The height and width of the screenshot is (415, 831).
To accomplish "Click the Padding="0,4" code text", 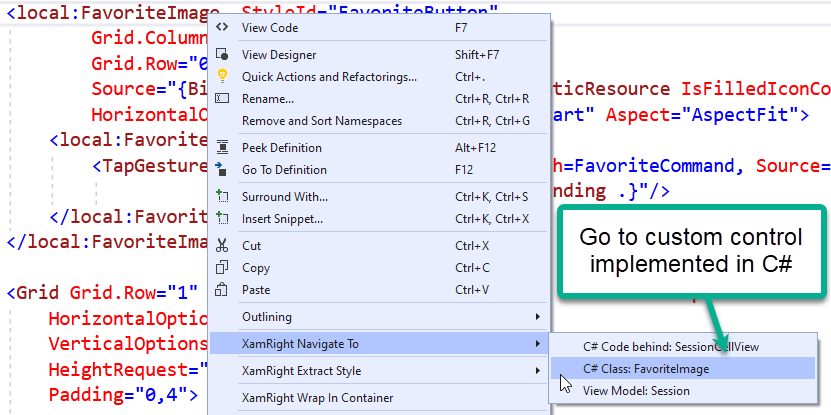I will [x=117, y=395].
